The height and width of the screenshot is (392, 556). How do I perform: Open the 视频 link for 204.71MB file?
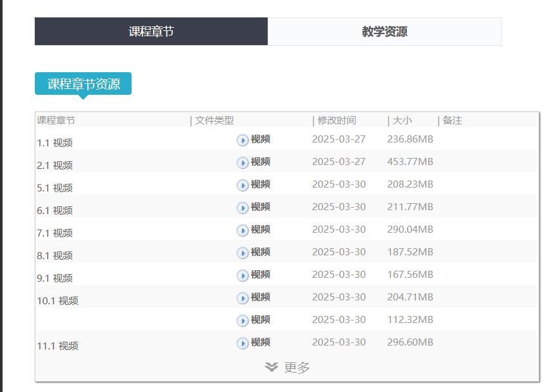pyautogui.click(x=261, y=297)
